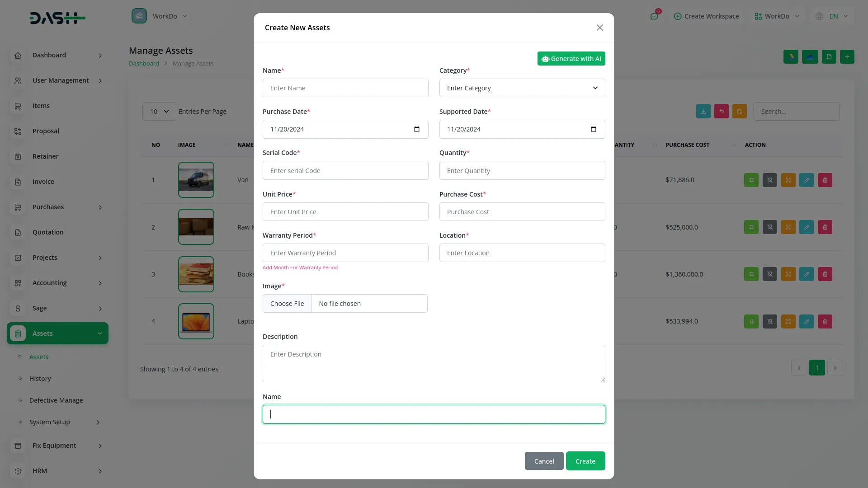The height and width of the screenshot is (488, 868).
Task: Open Purchase Date calendar picker icon
Action: tap(416, 129)
